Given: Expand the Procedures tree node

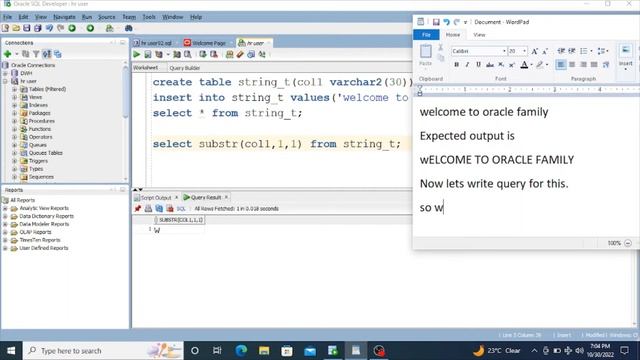Looking at the screenshot, I should pyautogui.click(x=15, y=121).
